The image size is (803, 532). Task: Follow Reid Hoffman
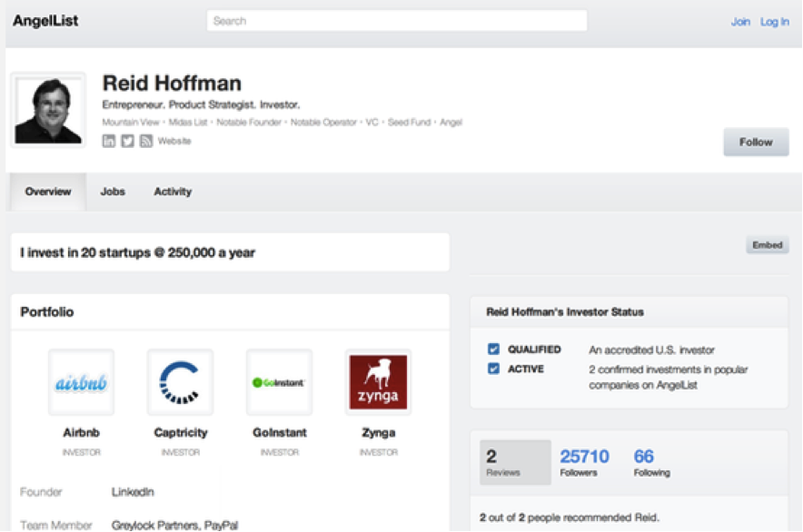(x=756, y=142)
